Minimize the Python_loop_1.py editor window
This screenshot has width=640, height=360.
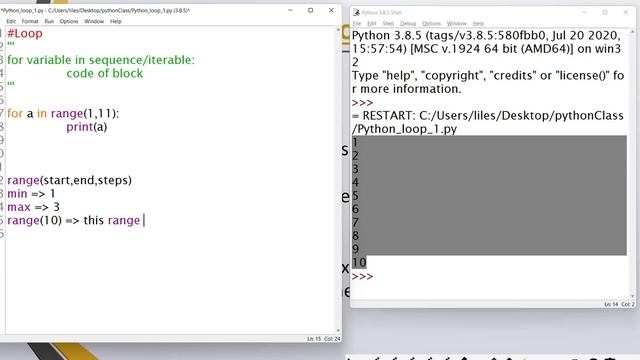[x=290, y=10]
